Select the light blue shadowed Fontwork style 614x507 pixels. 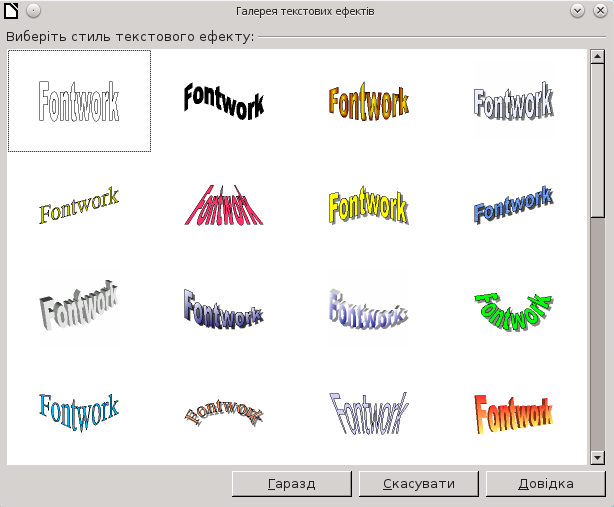(x=514, y=101)
